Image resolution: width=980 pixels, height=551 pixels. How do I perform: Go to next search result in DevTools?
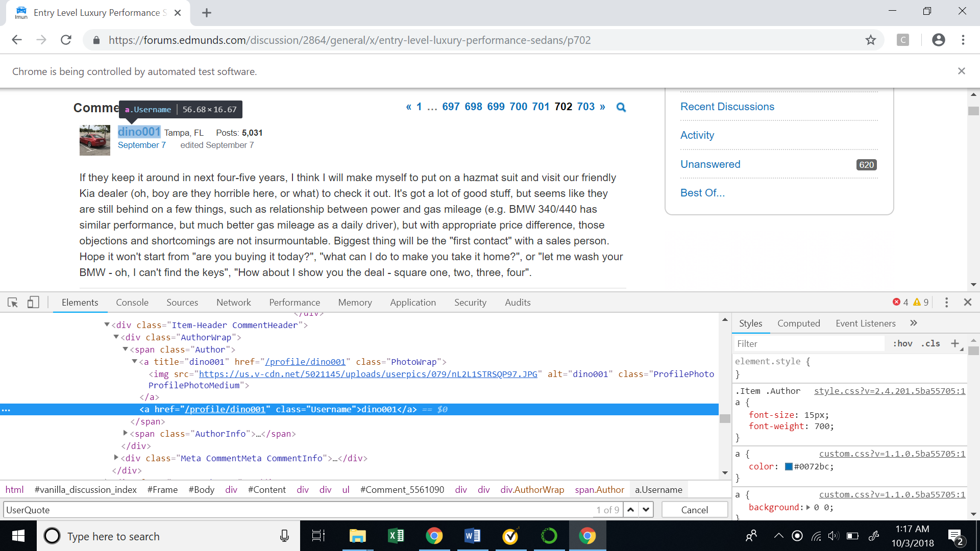pos(646,509)
